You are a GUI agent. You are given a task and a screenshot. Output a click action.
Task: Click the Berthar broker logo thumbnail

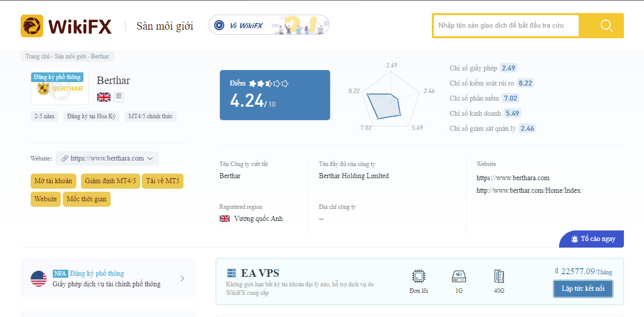tap(60, 89)
